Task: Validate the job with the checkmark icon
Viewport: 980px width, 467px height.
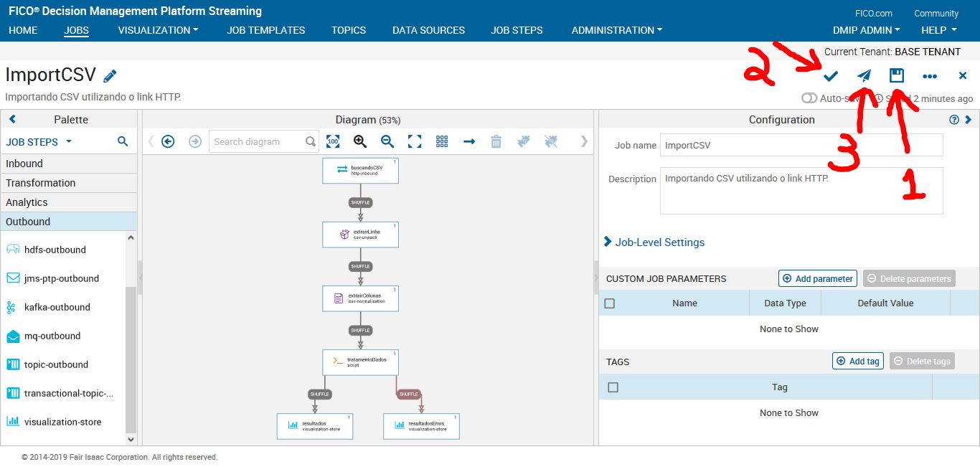Action: 830,75
